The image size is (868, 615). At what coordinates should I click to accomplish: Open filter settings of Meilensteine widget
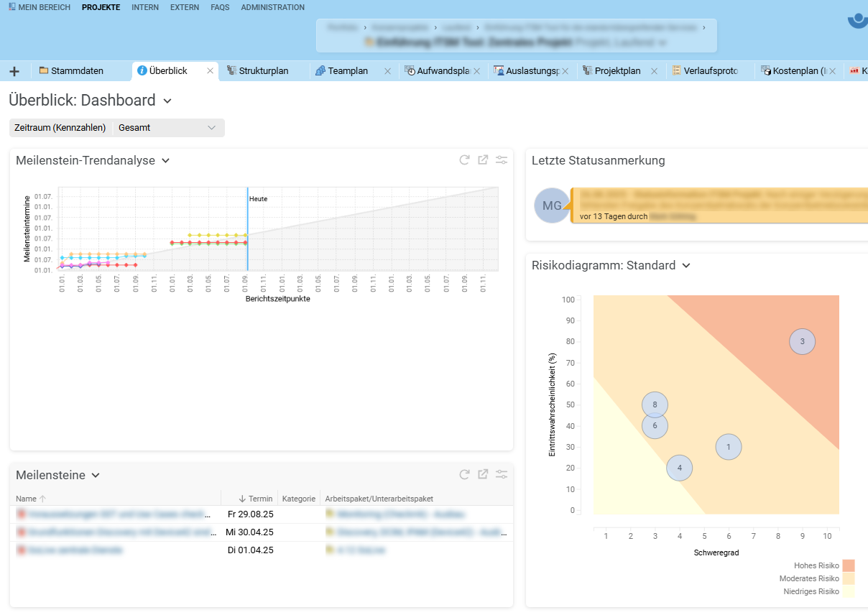(x=502, y=474)
